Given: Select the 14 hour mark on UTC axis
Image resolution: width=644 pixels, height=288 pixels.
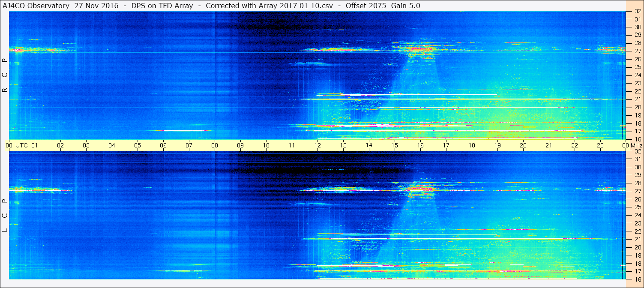Looking at the screenshot, I should click(x=369, y=145).
